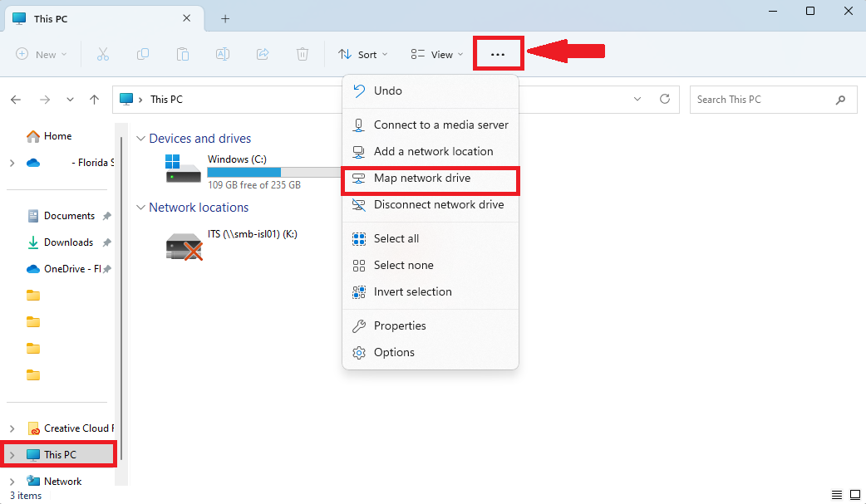Click the Cut scissors icon in toolbar
This screenshot has width=866, height=504.
click(103, 54)
